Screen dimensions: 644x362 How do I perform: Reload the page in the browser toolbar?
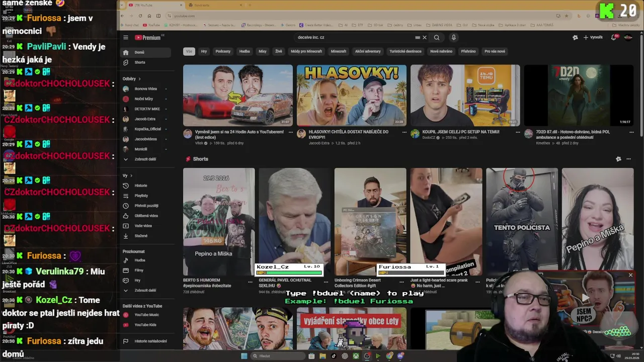tap(140, 16)
